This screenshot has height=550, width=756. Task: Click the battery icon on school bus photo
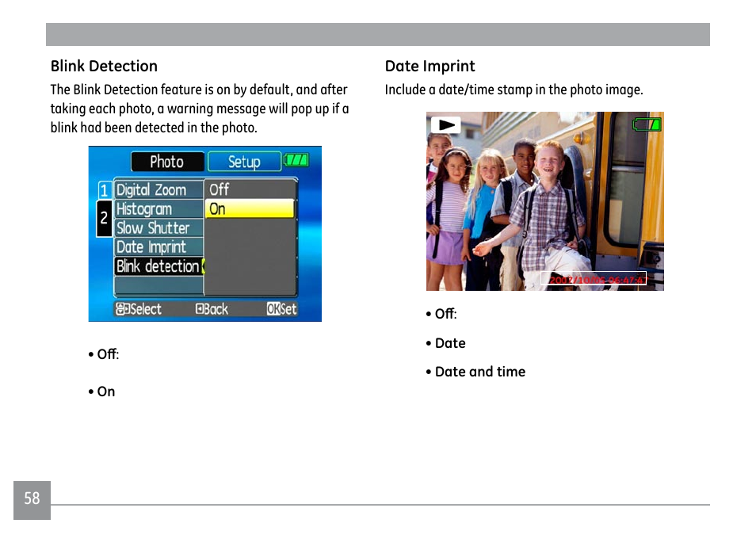647,125
